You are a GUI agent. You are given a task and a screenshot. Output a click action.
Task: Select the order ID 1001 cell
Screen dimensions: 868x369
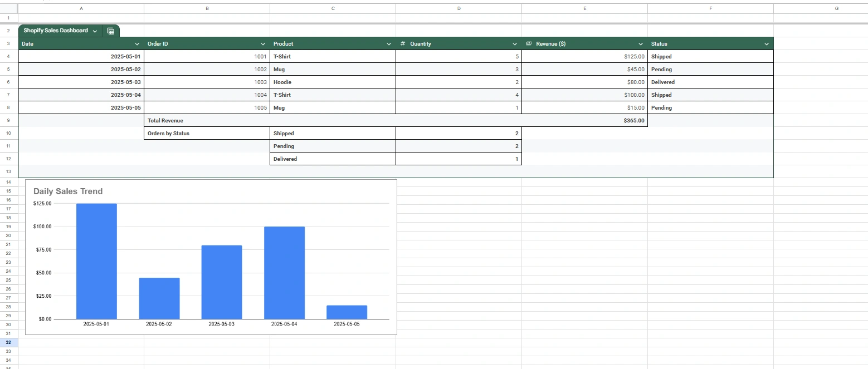click(207, 57)
